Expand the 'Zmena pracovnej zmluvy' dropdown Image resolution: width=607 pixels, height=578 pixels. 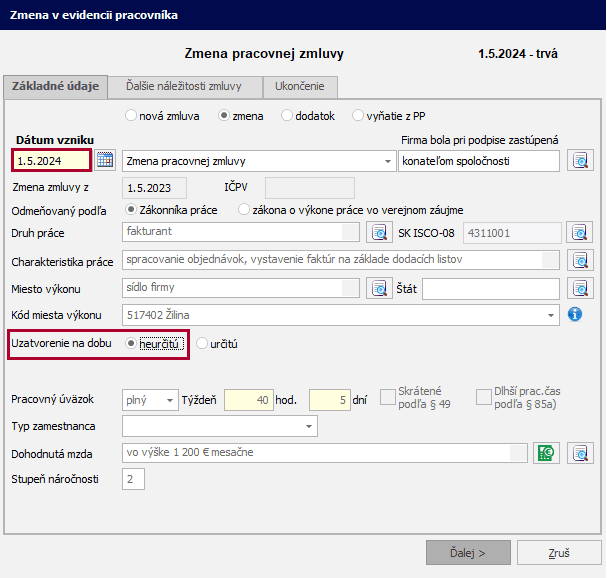(x=388, y=161)
